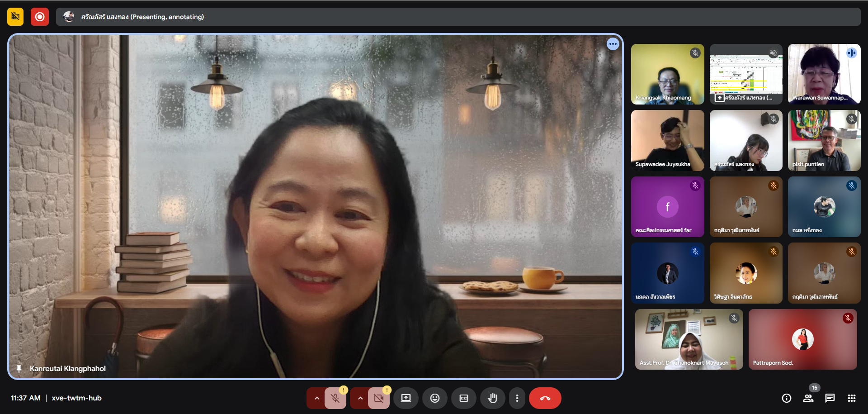Open meeting details info icon
Image resolution: width=868 pixels, height=414 pixels.
coord(786,398)
